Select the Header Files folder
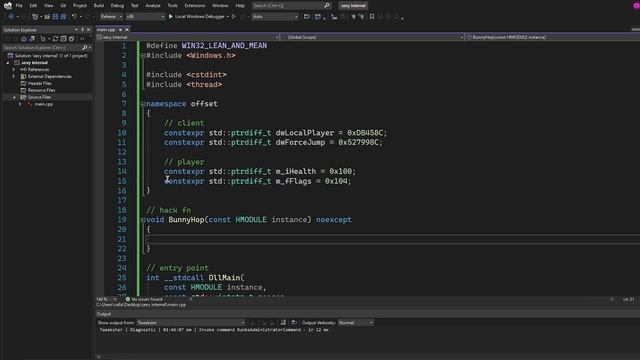The height and width of the screenshot is (360, 640). point(39,83)
